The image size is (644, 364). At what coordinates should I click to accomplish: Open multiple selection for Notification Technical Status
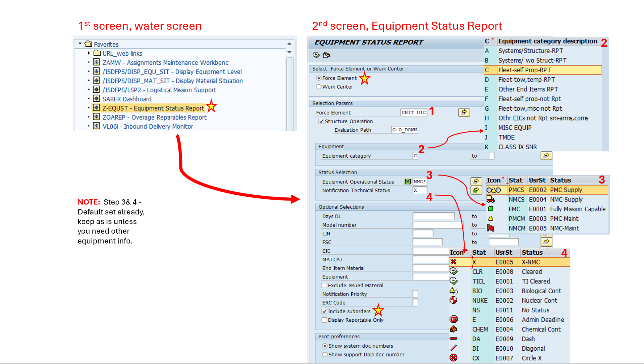pyautogui.click(x=476, y=190)
